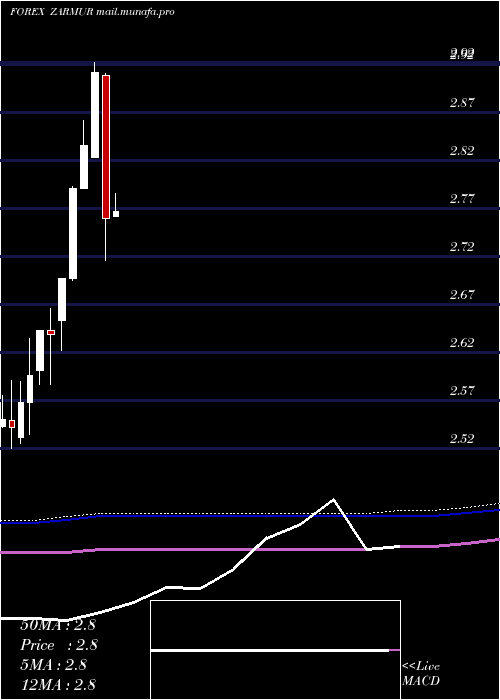The image size is (500, 700).
Task: Click the FOREX ZARMUR mail.munafa.pro title text
Action: 92,12
